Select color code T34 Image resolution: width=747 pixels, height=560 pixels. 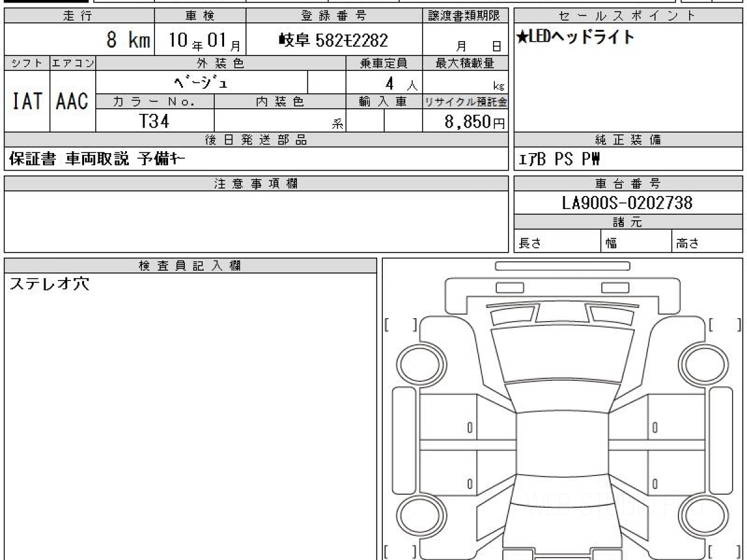[155, 121]
